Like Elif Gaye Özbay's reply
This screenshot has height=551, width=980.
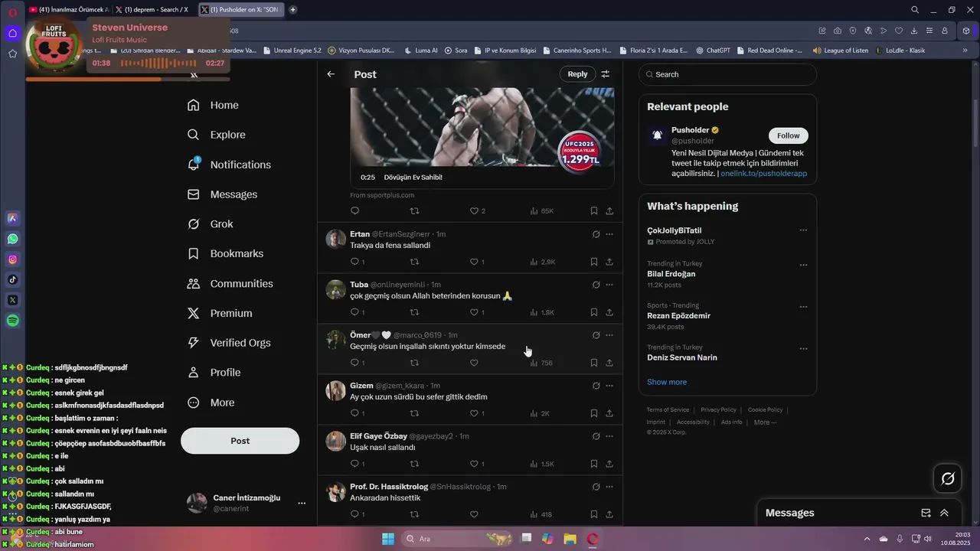coord(477,464)
